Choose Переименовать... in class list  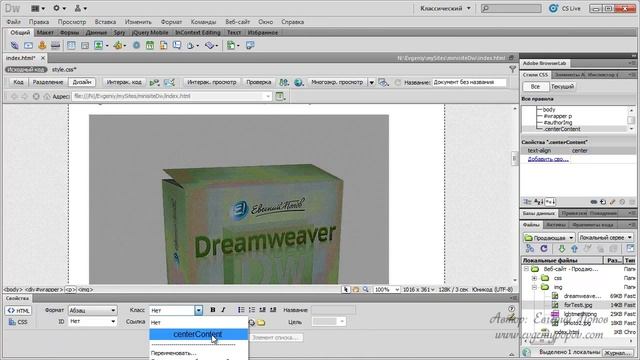click(x=173, y=353)
